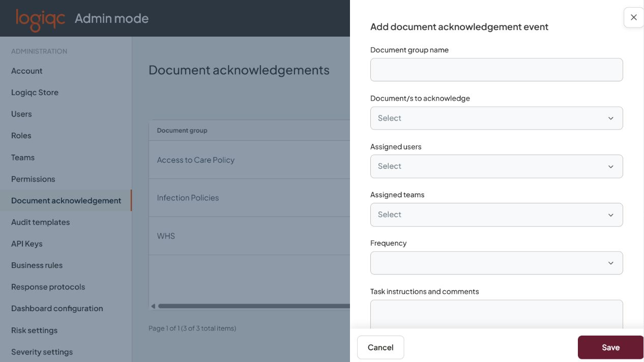The height and width of the screenshot is (362, 644).
Task: Click the pagination text Page 1 of 1
Action: point(192,328)
